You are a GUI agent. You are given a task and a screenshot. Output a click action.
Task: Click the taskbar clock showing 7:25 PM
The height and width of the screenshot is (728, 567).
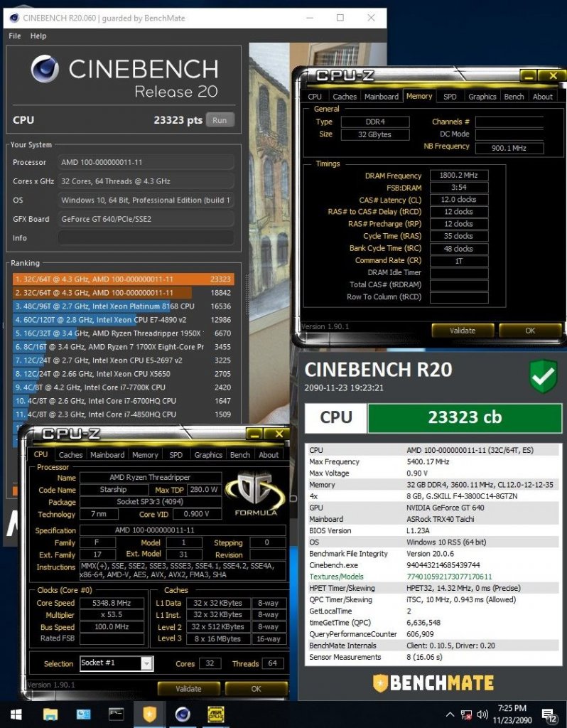click(512, 714)
